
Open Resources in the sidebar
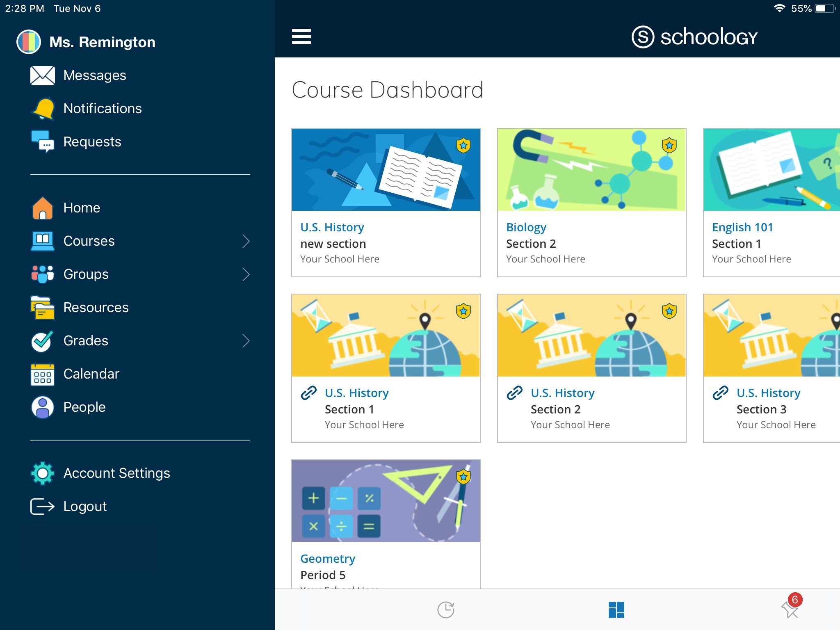pyautogui.click(x=96, y=308)
